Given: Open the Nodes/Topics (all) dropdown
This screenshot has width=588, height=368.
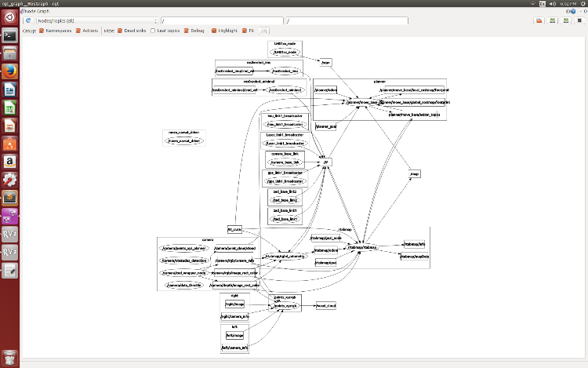Looking at the screenshot, I should click(97, 20).
